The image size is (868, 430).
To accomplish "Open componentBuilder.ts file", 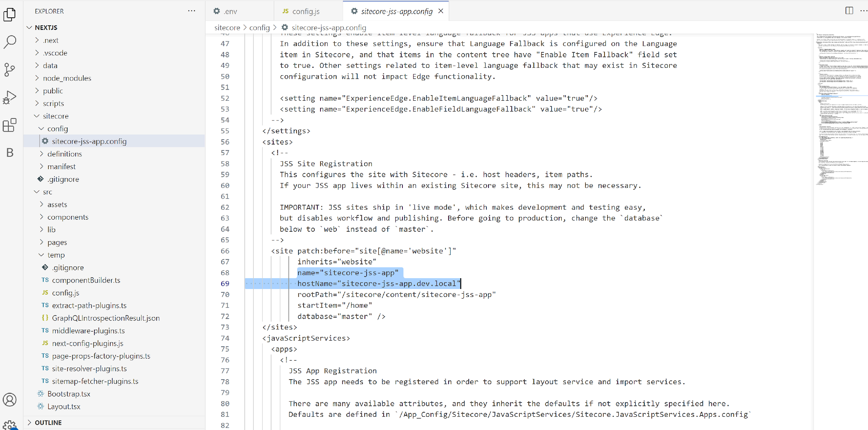I will point(114,280).
